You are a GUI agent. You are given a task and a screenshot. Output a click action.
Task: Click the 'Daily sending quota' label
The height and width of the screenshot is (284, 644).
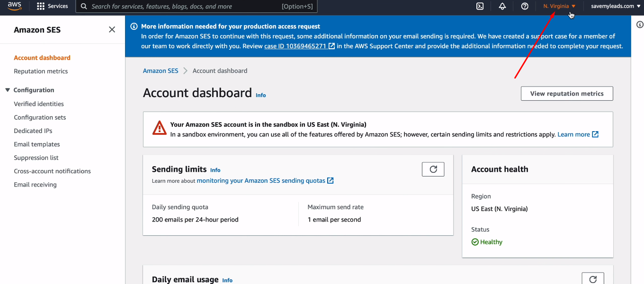180,207
